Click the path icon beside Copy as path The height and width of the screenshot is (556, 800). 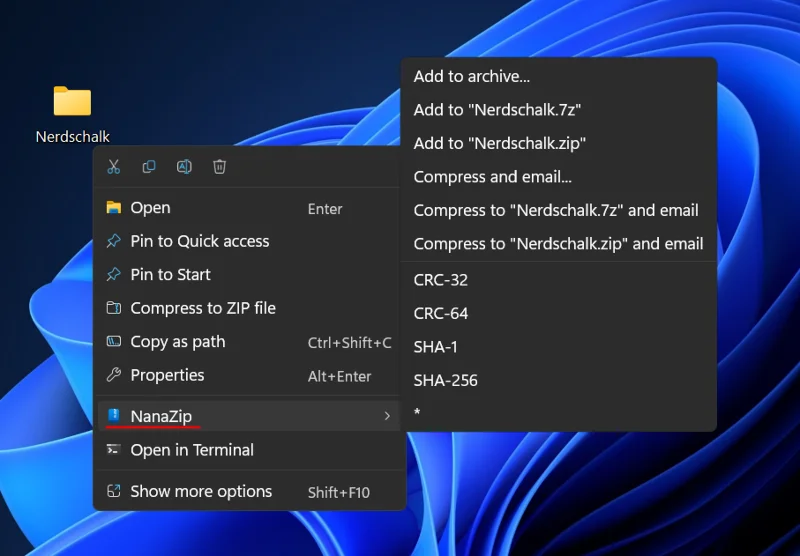tap(113, 341)
